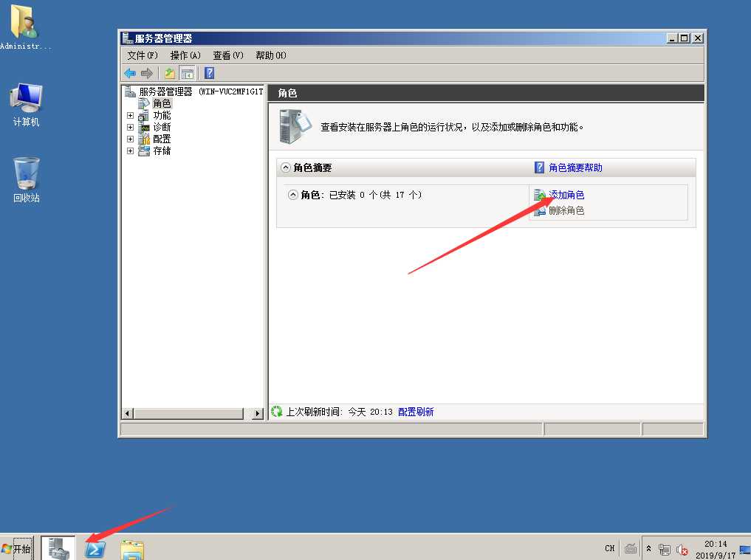The width and height of the screenshot is (751, 560).
Task: Click the Add Roles (添加角色) link
Action: point(566,195)
